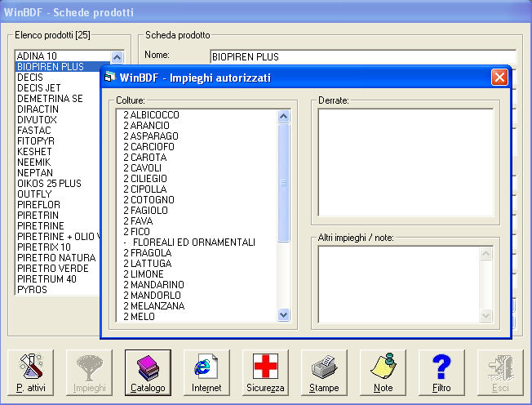Select NEEMIK in product list

point(58,162)
